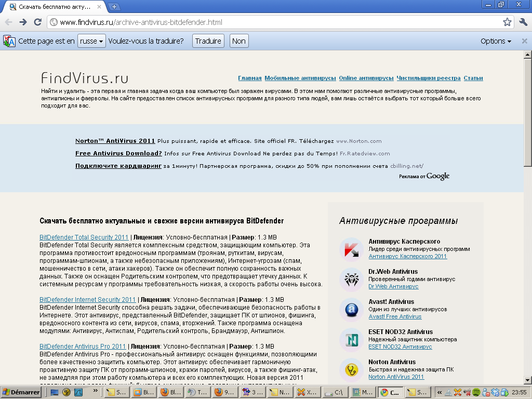Click the ESET NOD32 logo icon
Viewport: 532px width, 399px height.
click(x=352, y=340)
